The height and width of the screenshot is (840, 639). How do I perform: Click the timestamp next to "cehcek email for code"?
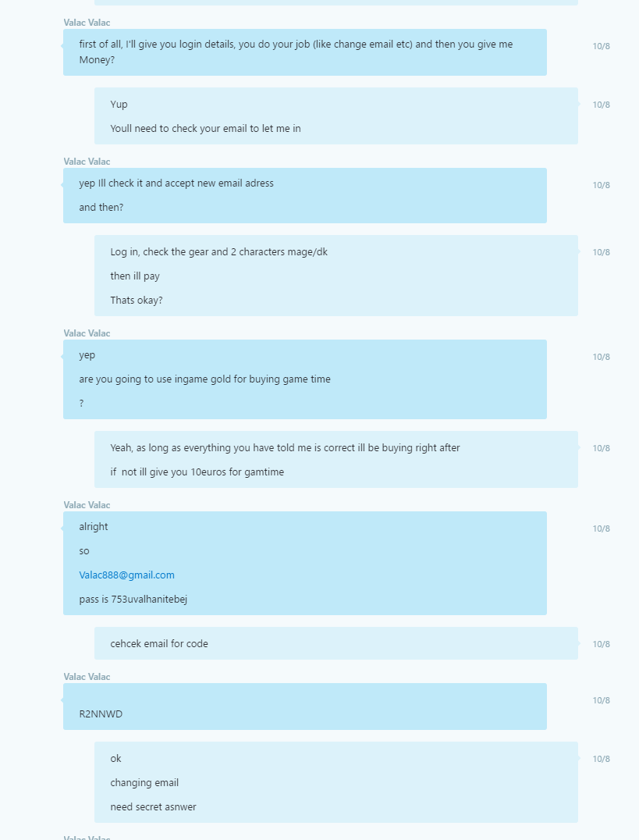(x=601, y=644)
